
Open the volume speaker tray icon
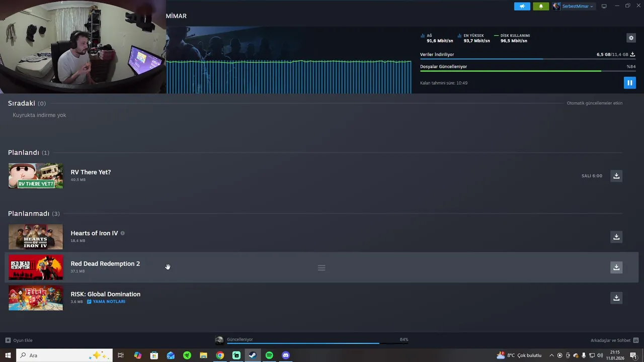coord(600,355)
